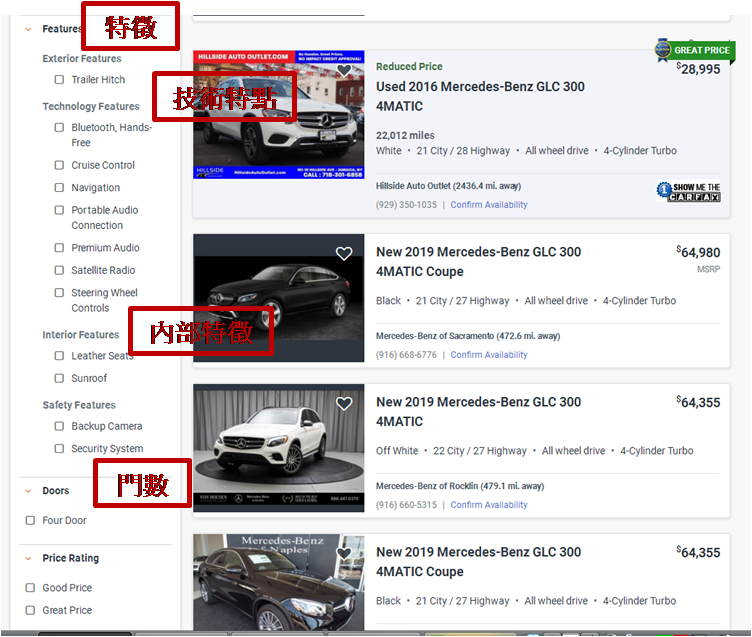Click phone number (929) 350-1035
The image size is (752, 637).
pos(406,205)
